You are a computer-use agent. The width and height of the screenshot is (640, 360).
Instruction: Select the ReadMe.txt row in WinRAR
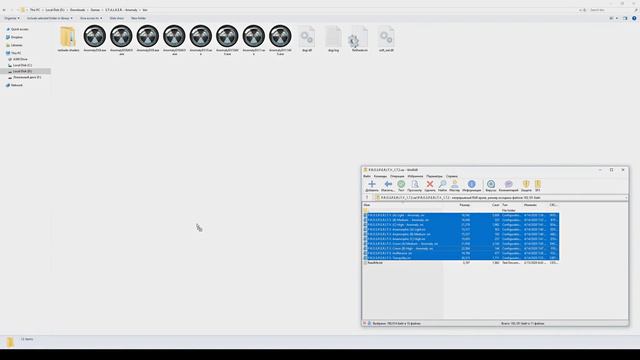[x=460, y=263]
